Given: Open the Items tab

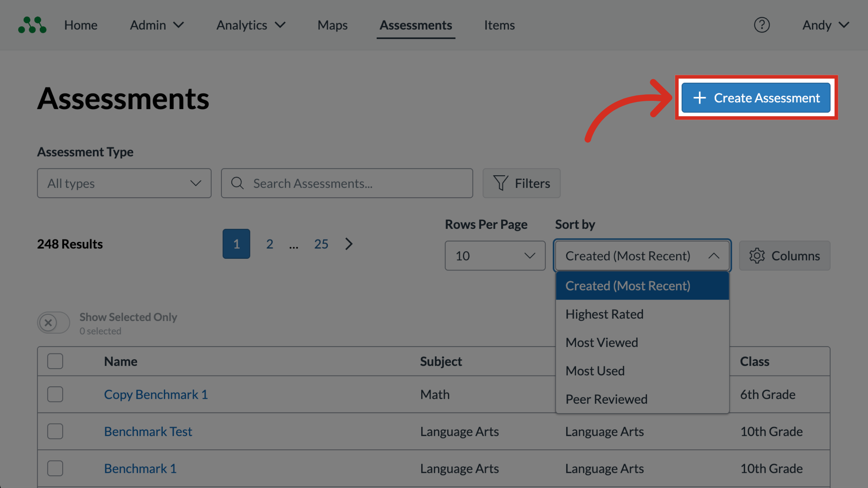Looking at the screenshot, I should pyautogui.click(x=499, y=25).
